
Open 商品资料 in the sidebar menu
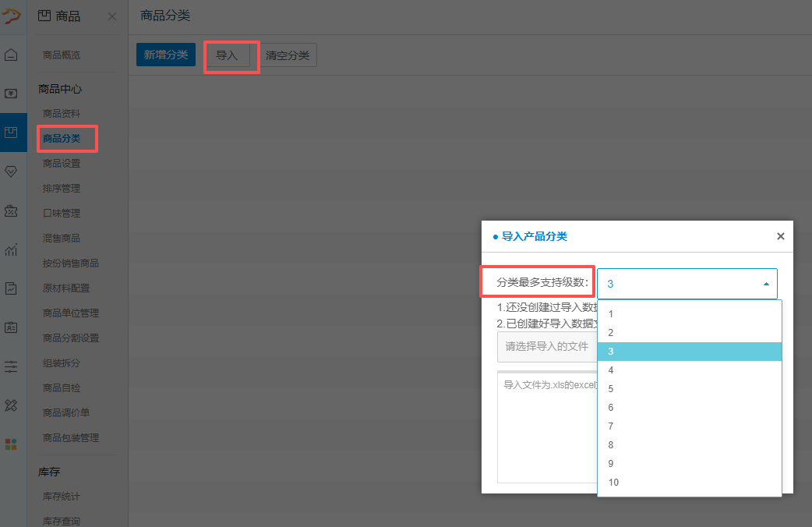(62, 114)
